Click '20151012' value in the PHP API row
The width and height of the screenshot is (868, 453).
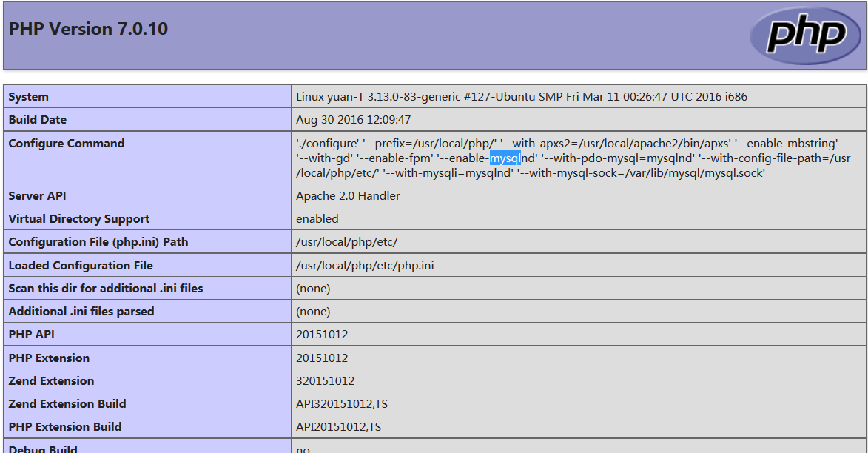pyautogui.click(x=322, y=335)
